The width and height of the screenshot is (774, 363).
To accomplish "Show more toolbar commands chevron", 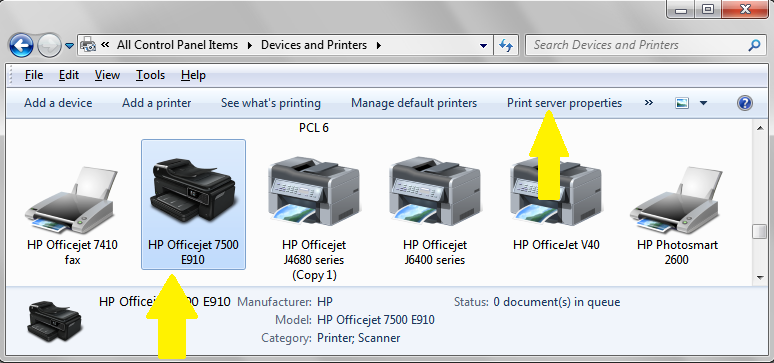I will [649, 103].
